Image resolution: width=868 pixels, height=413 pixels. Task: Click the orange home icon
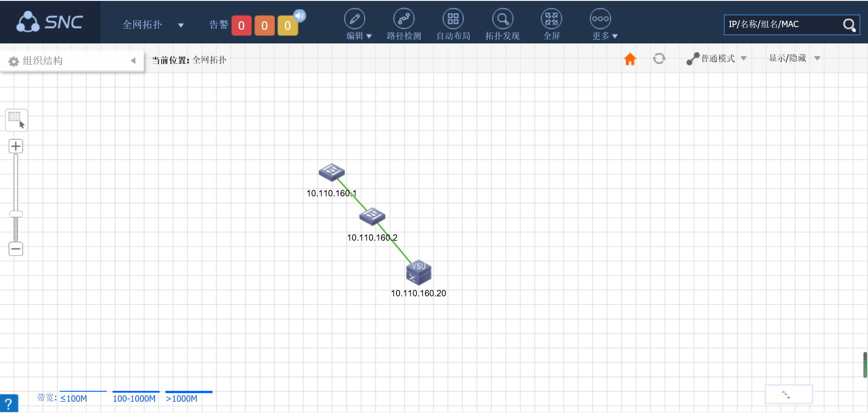(x=630, y=59)
